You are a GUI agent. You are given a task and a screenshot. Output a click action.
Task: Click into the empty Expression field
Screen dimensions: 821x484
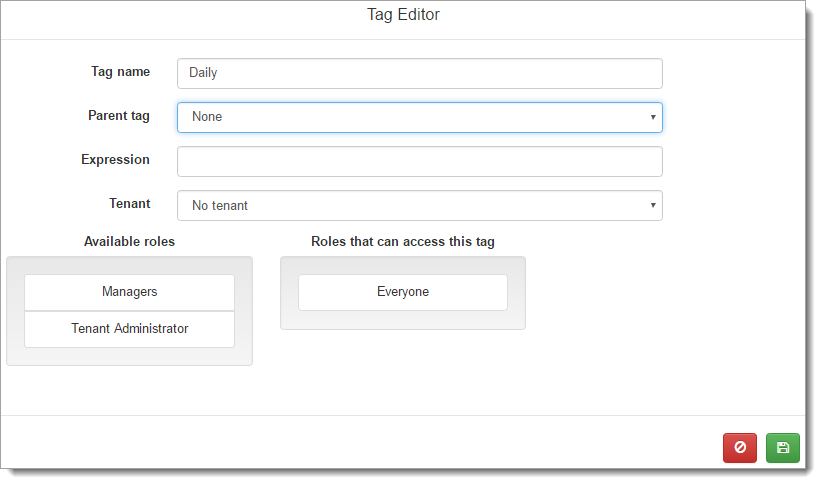pyautogui.click(x=419, y=161)
